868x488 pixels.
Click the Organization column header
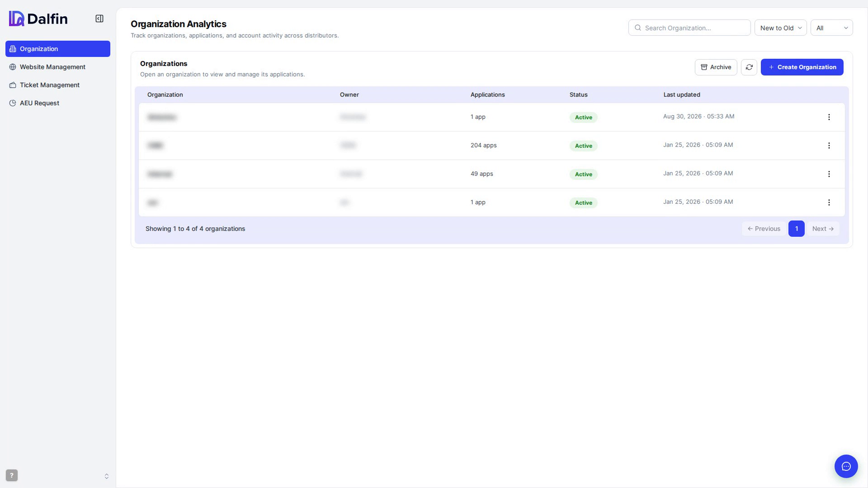pos(165,94)
